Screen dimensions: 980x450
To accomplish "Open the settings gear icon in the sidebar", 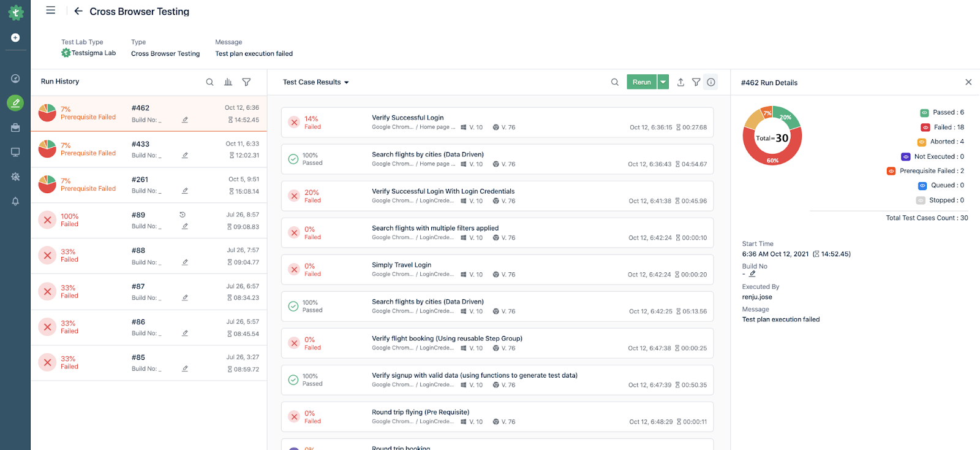I will [x=15, y=177].
